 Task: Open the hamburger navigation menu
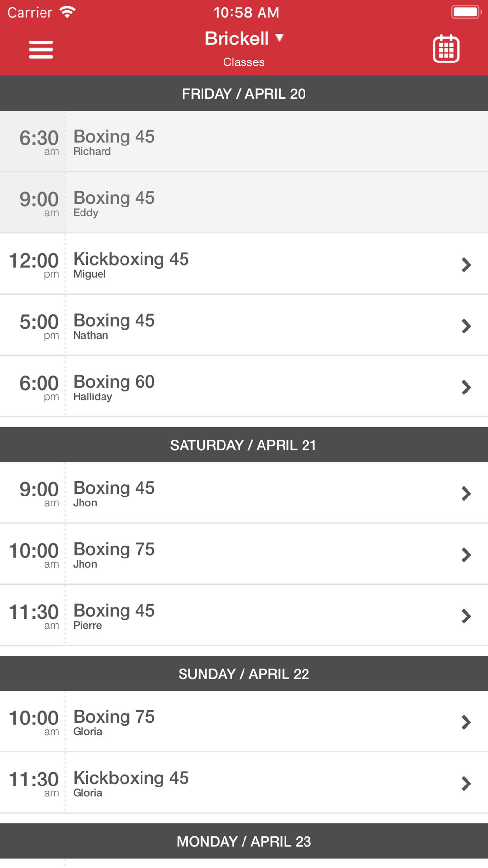tap(41, 49)
